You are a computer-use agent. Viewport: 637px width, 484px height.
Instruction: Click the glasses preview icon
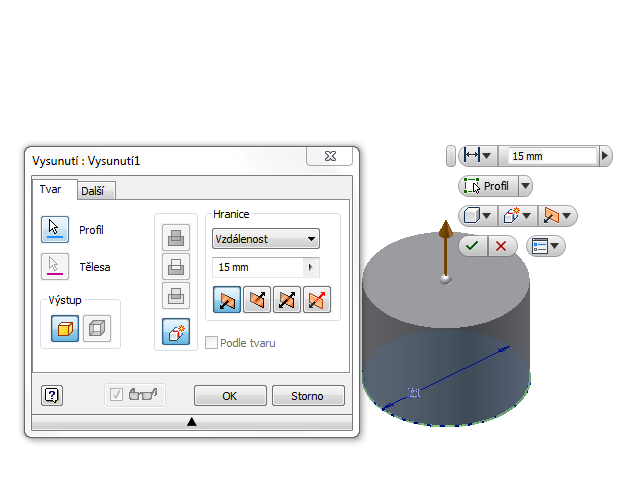click(143, 394)
